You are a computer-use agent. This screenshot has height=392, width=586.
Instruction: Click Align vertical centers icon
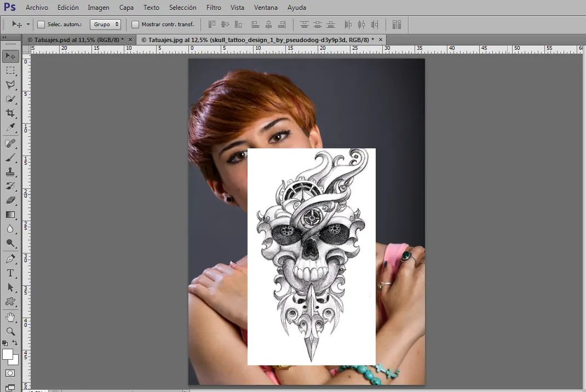point(225,25)
